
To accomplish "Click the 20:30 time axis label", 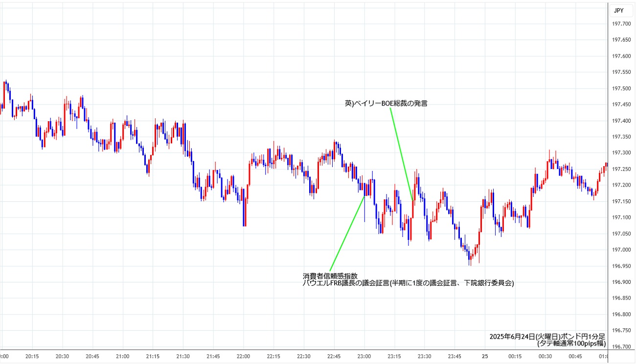I will pos(62,356).
